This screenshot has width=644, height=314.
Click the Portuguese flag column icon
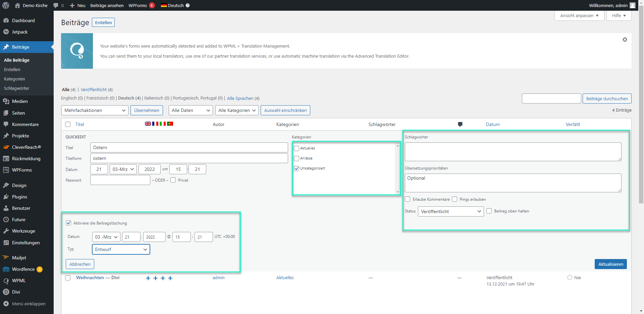pyautogui.click(x=170, y=124)
